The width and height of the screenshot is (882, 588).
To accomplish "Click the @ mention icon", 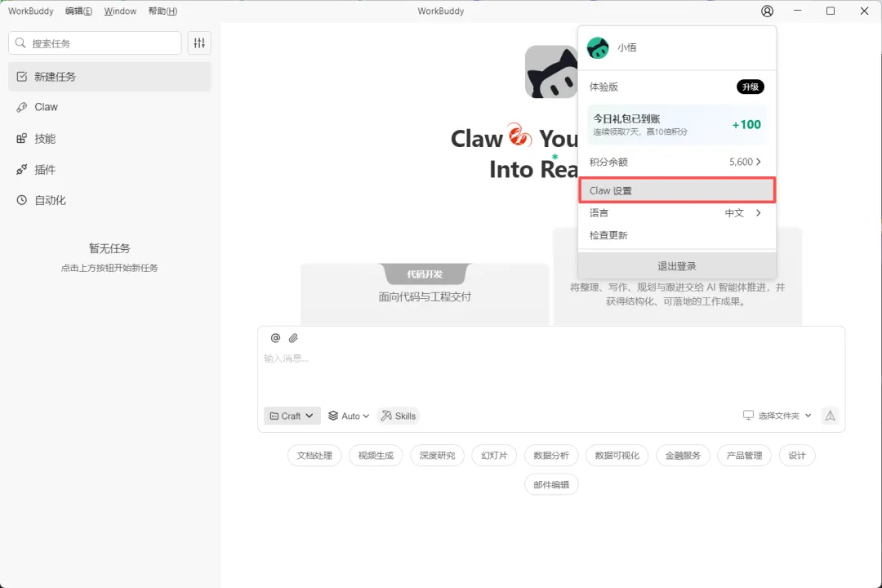I will pyautogui.click(x=275, y=337).
